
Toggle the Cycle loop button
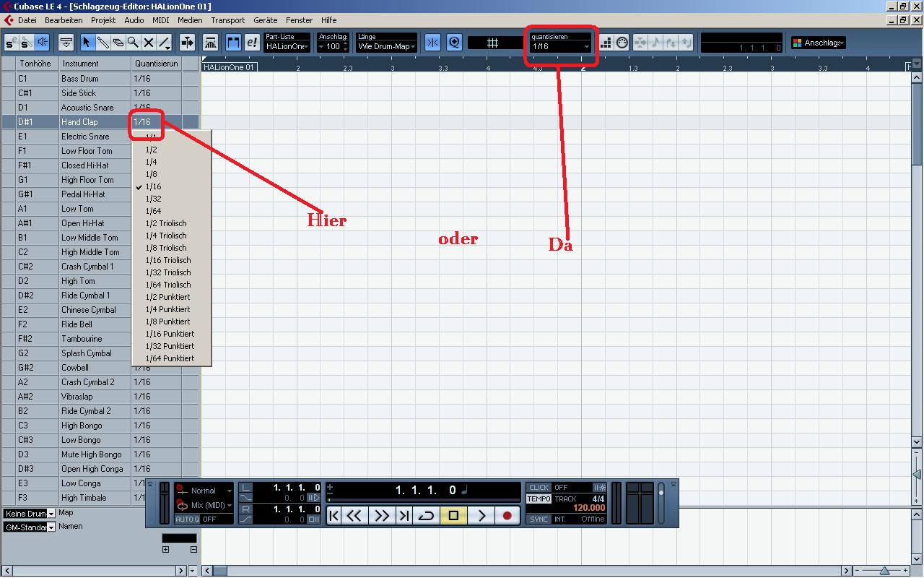426,515
